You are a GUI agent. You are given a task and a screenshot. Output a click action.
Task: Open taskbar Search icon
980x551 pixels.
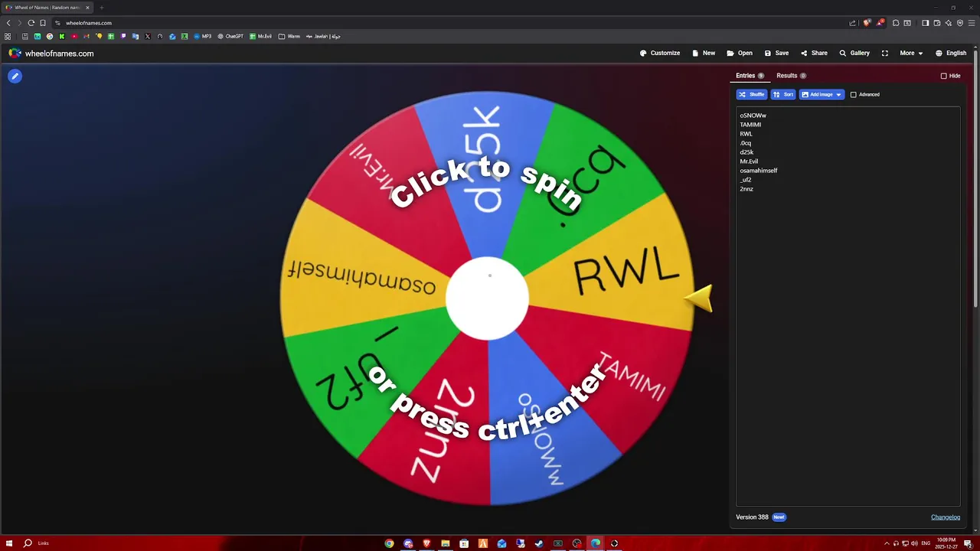coord(28,543)
